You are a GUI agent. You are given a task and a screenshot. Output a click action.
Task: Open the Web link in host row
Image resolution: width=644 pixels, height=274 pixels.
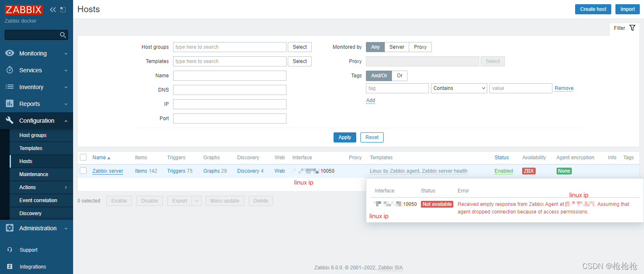point(280,171)
